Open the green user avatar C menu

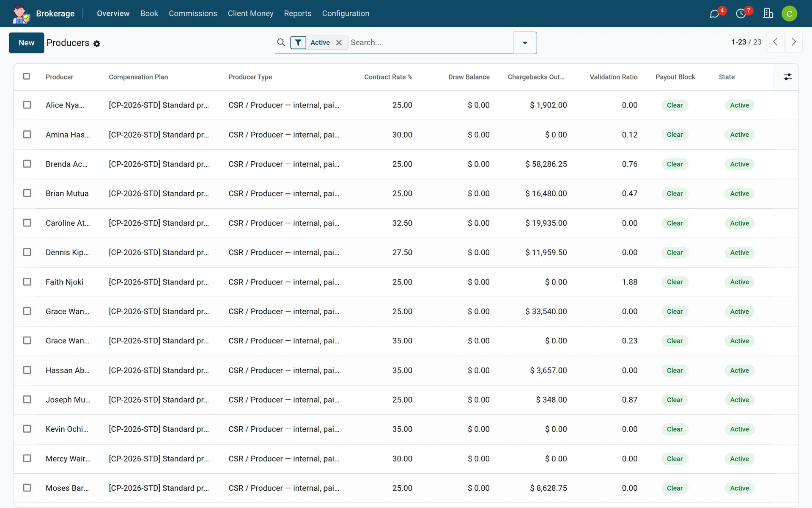point(789,14)
